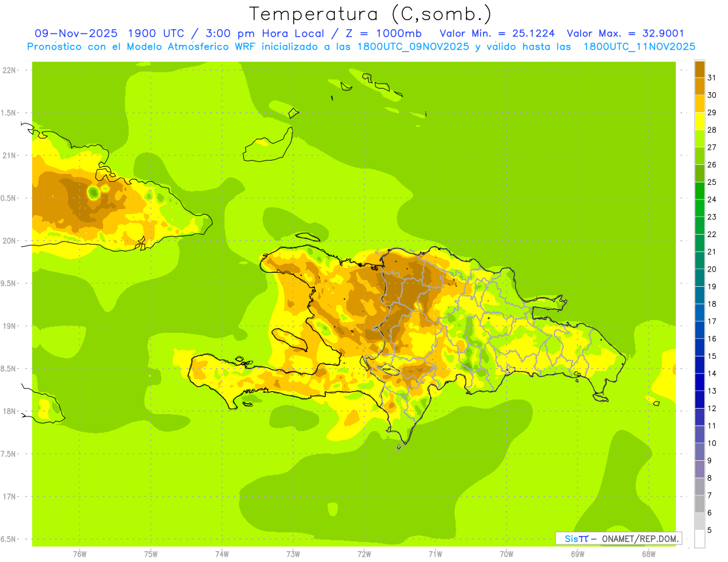The width and height of the screenshot is (728, 562).
Task: Click the legend color band between 30 and 31
Action: pyautogui.click(x=699, y=87)
